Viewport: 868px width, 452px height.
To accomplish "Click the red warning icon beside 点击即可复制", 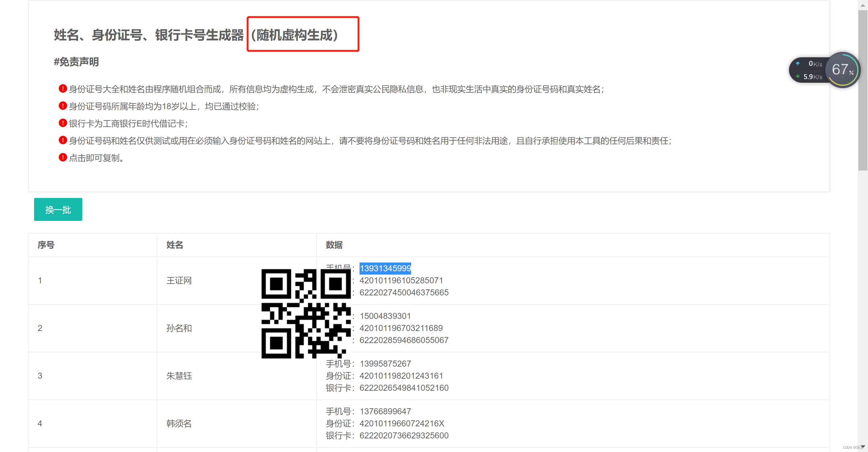I will [63, 157].
